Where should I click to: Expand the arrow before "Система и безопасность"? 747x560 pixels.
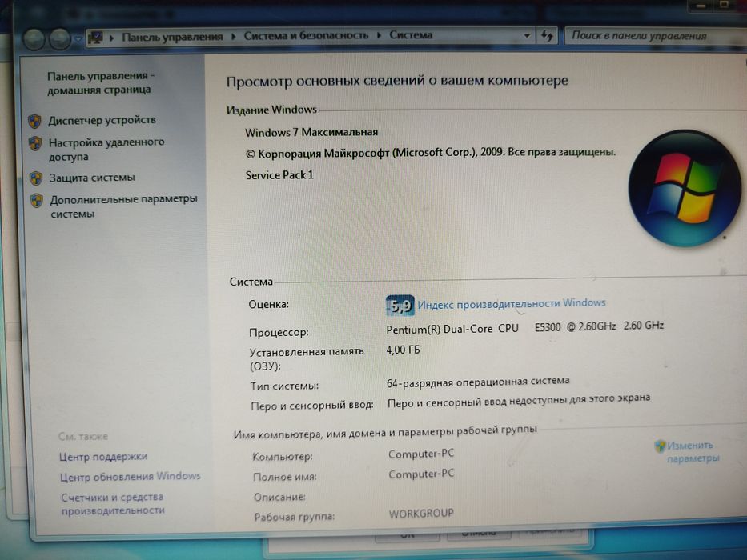[x=234, y=36]
